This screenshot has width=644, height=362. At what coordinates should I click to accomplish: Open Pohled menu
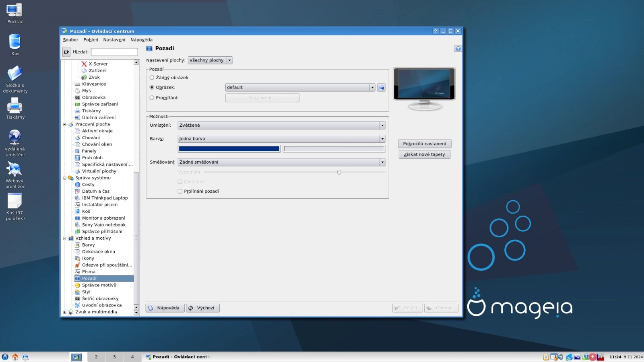coord(91,40)
